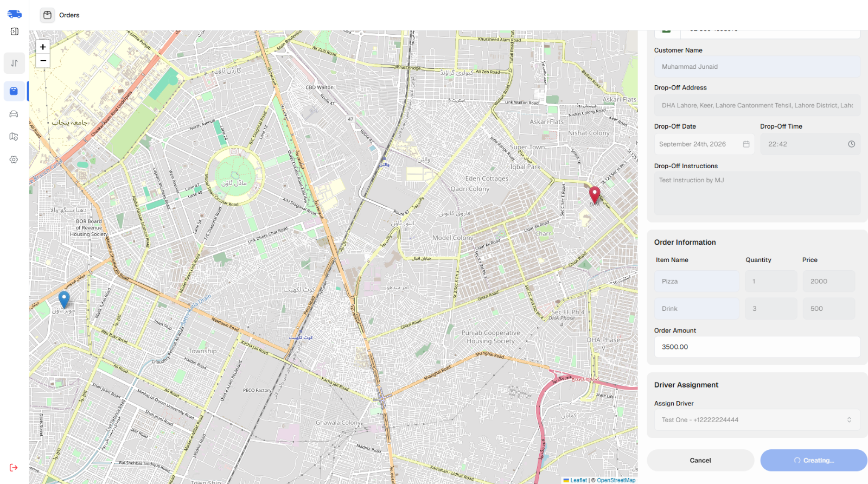Screen dimensions: 868x484
Task: Expand the Assign Driver dropdown
Action: pyautogui.click(x=757, y=420)
